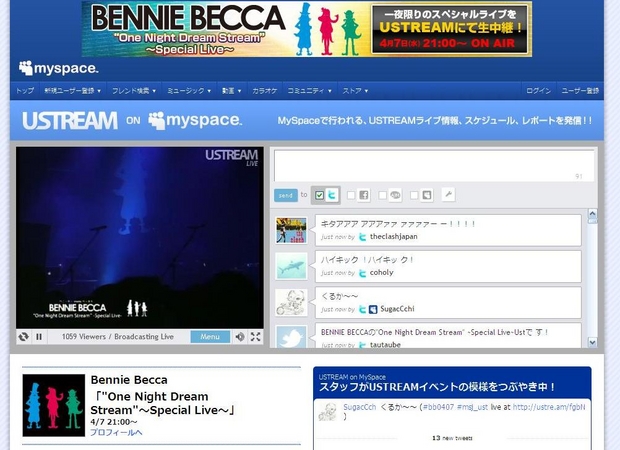
Task: Go to トップ in the navigation bar
Action: point(25,91)
